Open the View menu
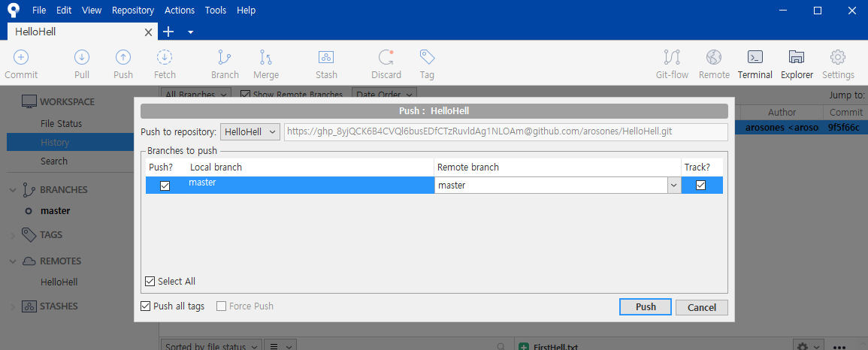 tap(92, 10)
